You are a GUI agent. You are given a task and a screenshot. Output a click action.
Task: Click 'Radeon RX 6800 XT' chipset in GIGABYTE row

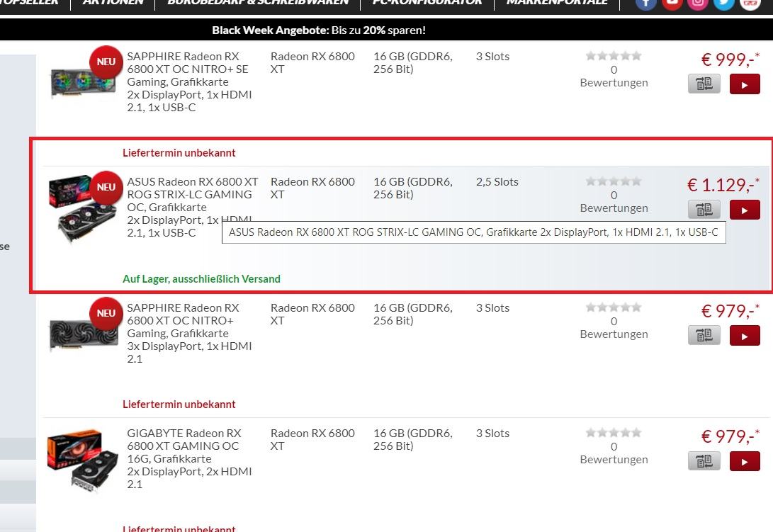[312, 440]
